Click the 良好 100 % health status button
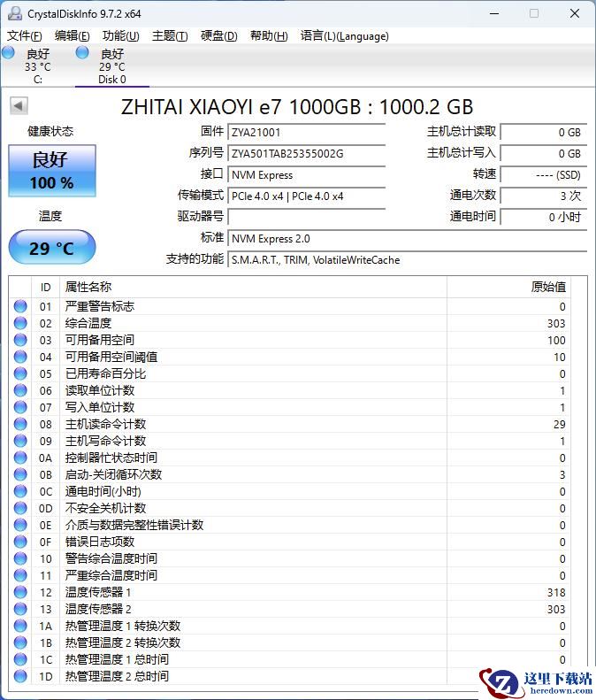Screen dimensions: 596x700 [x=52, y=171]
